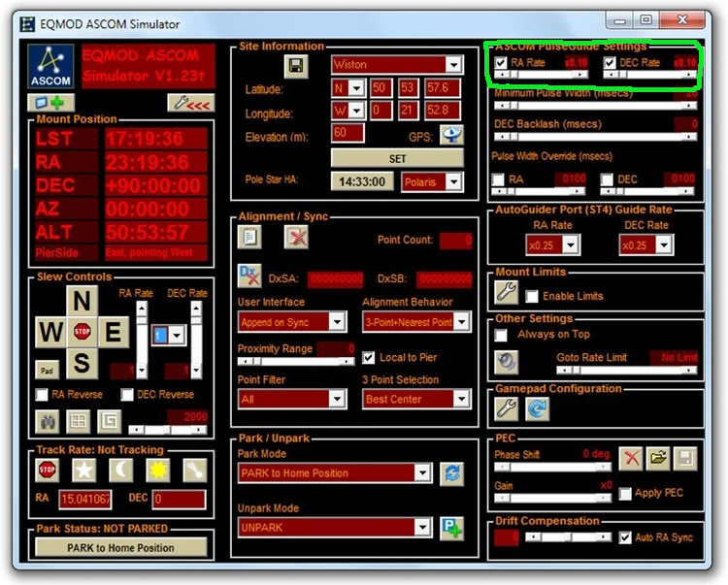The width and height of the screenshot is (728, 585).
Task: Click the Pad button
Action: [x=47, y=371]
